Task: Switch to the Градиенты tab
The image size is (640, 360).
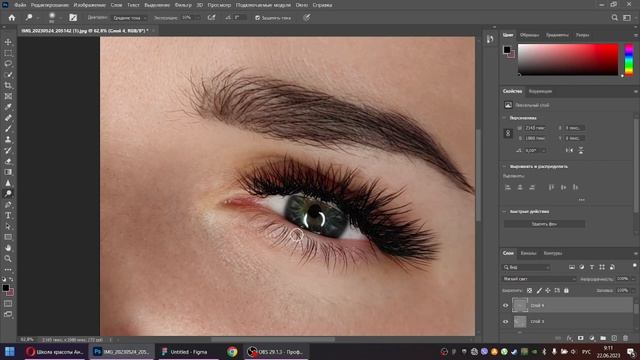Action: point(557,35)
